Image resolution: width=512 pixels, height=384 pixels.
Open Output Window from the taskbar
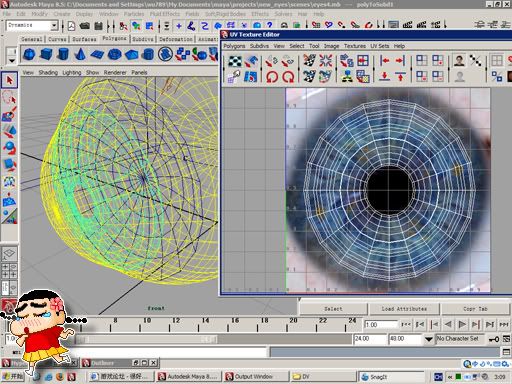pos(256,377)
